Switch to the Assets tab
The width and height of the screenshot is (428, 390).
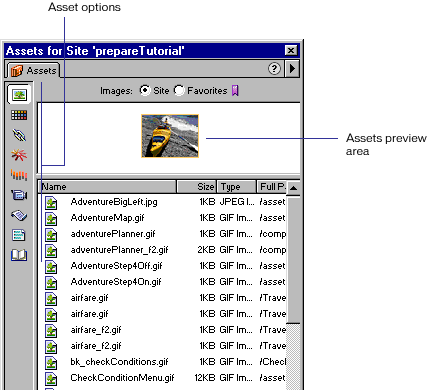(33, 71)
